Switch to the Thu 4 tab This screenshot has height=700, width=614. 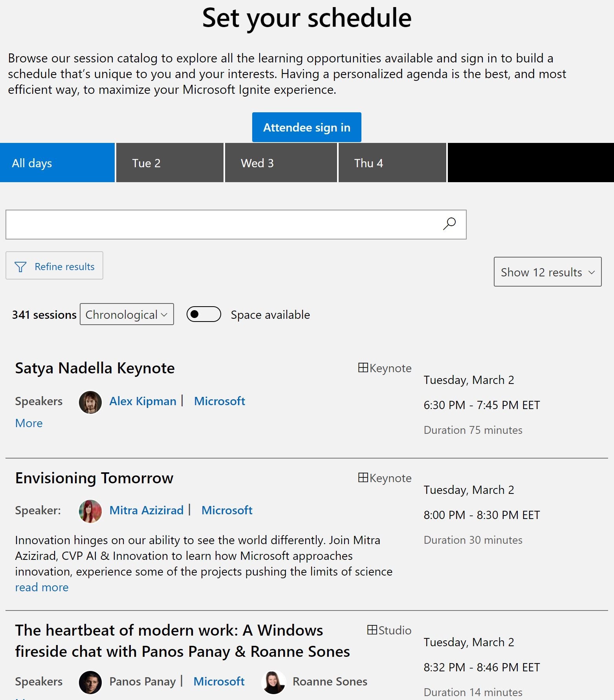[x=392, y=163]
